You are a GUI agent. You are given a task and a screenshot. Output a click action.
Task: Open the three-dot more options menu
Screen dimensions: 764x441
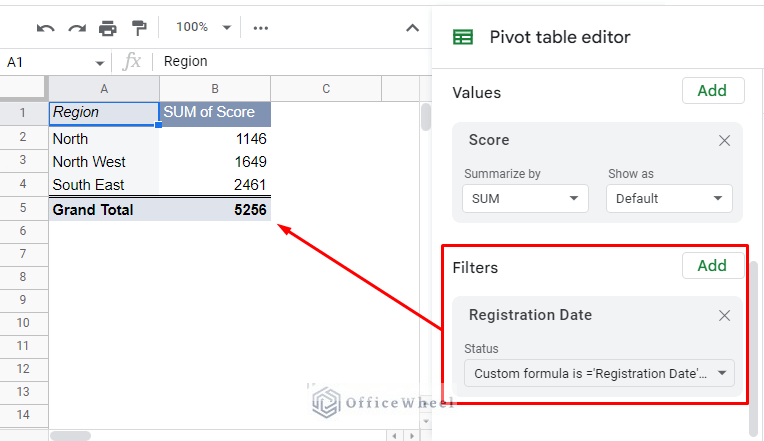[x=261, y=28]
